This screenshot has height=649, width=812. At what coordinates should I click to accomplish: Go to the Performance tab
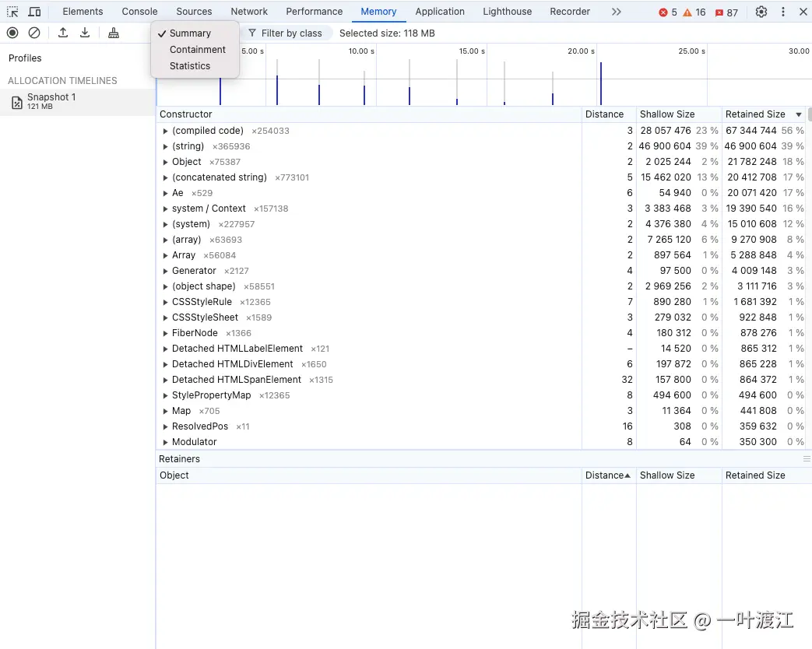[315, 12]
